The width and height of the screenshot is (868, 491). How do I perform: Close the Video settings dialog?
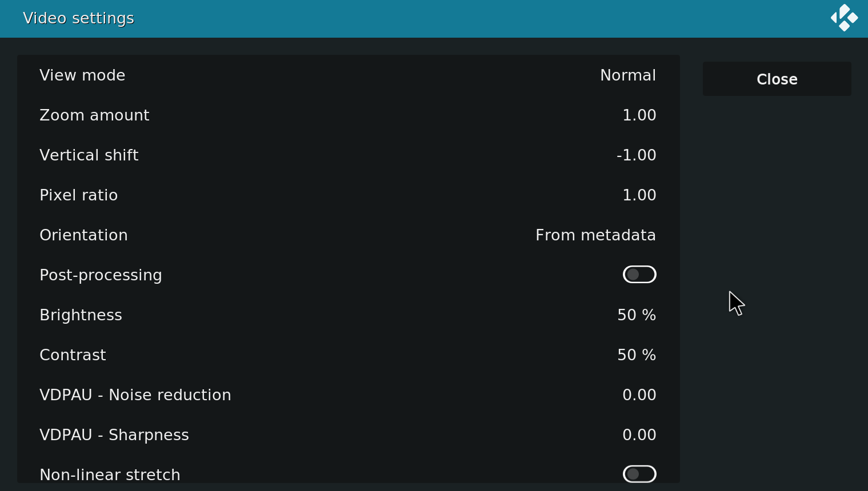pyautogui.click(x=777, y=79)
